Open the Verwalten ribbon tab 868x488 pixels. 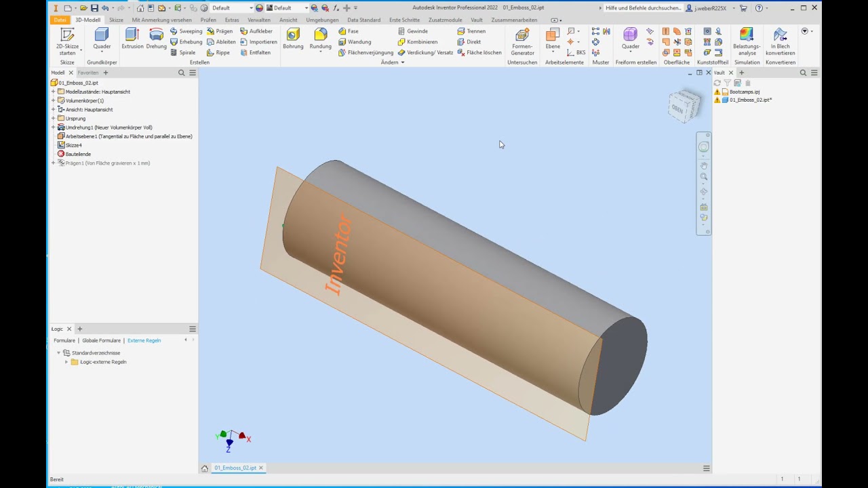pyautogui.click(x=259, y=20)
